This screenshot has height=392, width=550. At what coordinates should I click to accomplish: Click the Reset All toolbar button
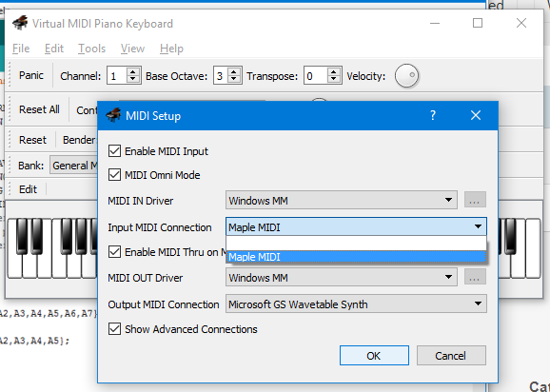point(39,109)
